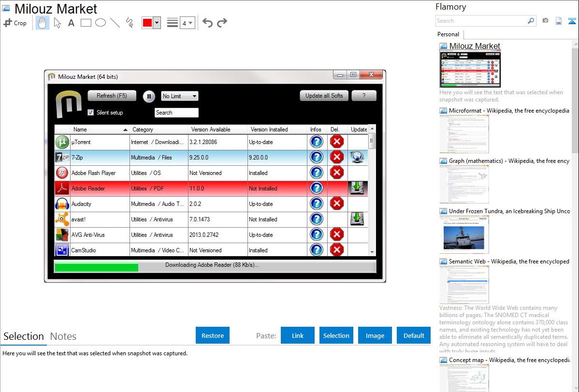Open Graph (mathematics) snapshot thumbnail
The width and height of the screenshot is (579, 392).
tap(464, 184)
